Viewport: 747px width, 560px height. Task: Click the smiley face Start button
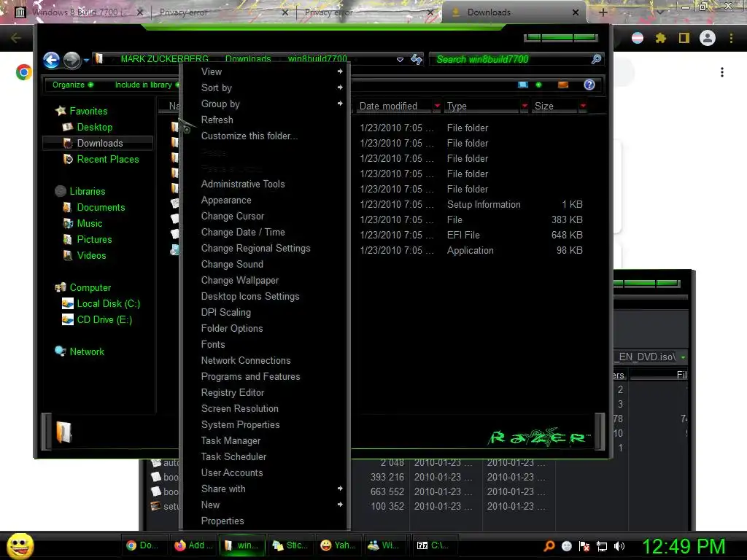click(x=20, y=545)
